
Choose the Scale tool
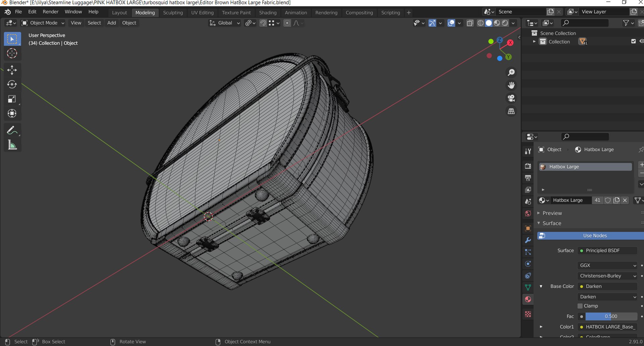pos(12,99)
